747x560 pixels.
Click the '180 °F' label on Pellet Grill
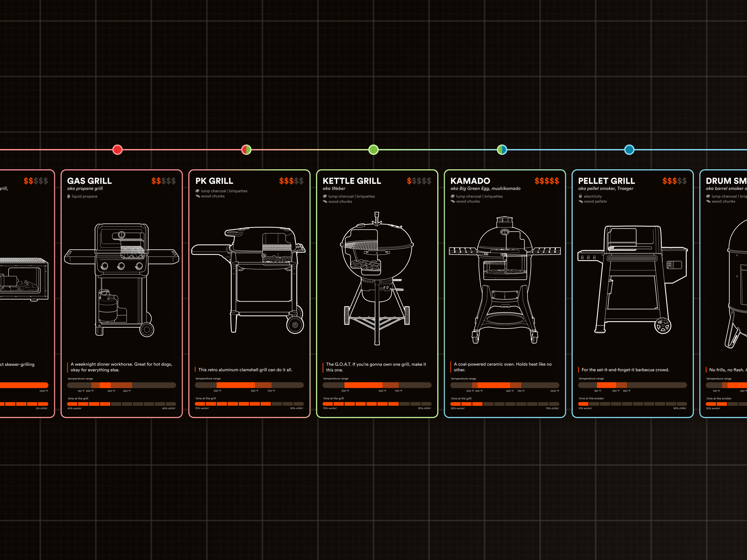coord(598,391)
